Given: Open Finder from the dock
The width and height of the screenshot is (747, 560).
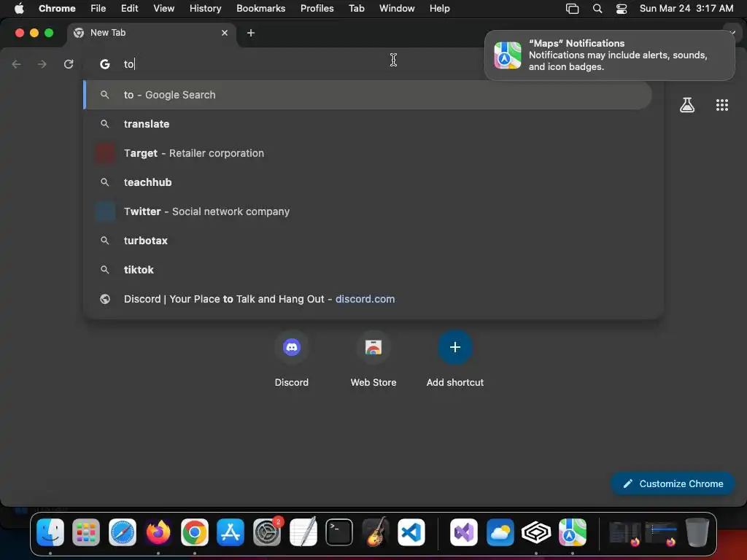Looking at the screenshot, I should tap(50, 532).
